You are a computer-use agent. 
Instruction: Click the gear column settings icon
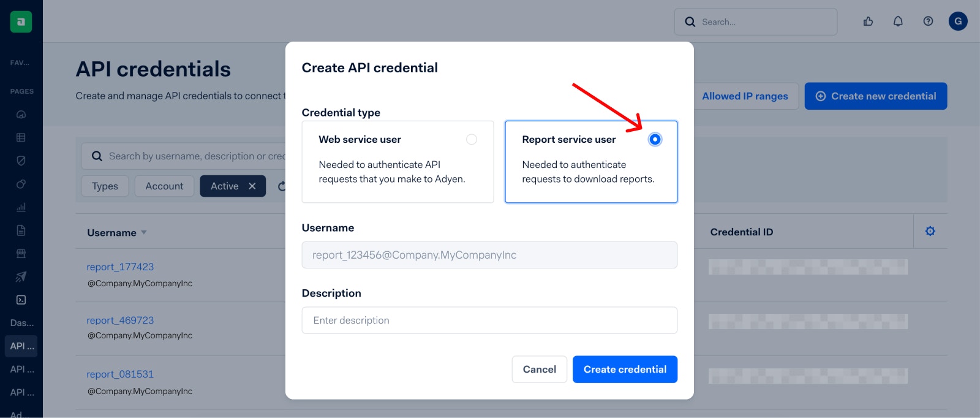[930, 231]
